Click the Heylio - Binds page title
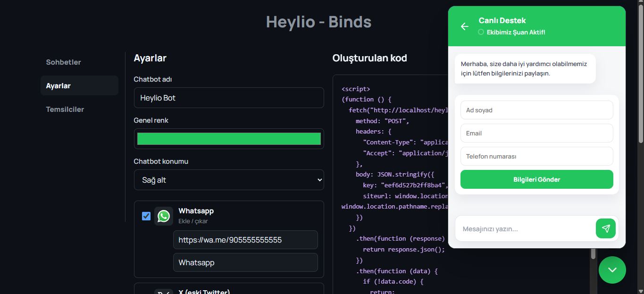 [x=319, y=22]
